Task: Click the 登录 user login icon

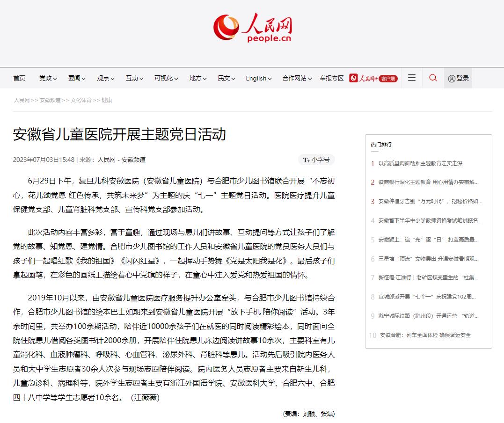Action: click(458, 78)
